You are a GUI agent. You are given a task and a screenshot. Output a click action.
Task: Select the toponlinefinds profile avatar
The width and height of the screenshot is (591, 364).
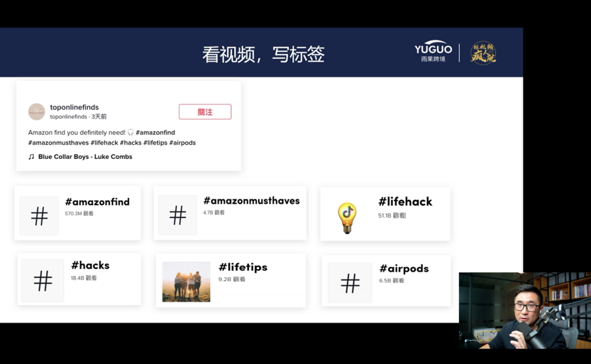[x=36, y=112]
